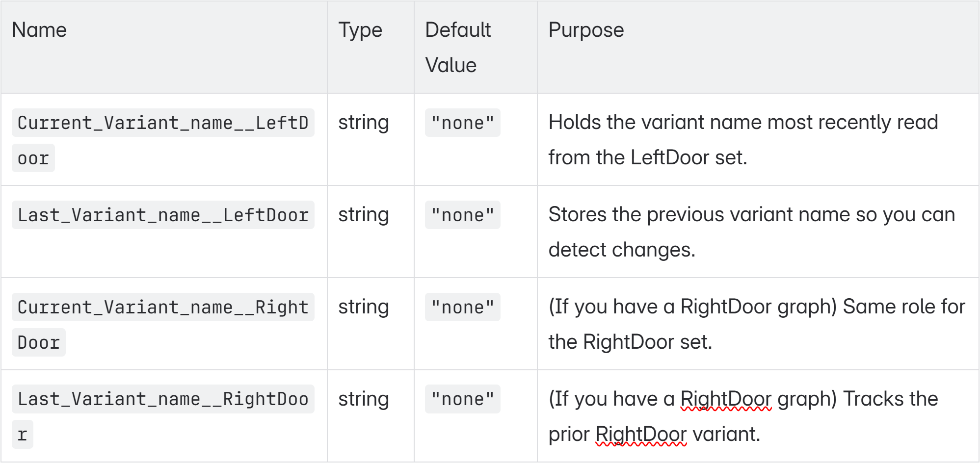980x463 pixels.
Task: Click misspelled RightDoor before "graph) Tracks"
Action: pyautogui.click(x=726, y=399)
